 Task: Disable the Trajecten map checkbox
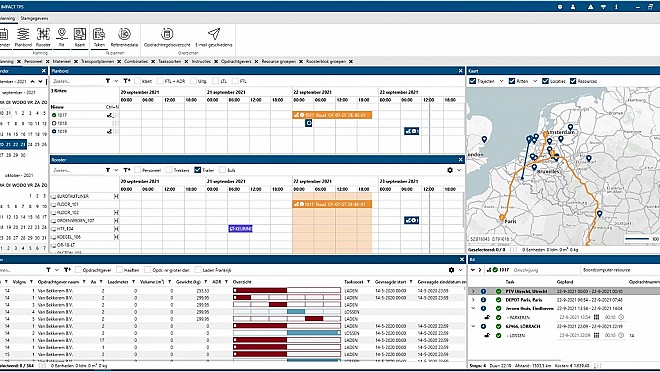(472, 81)
